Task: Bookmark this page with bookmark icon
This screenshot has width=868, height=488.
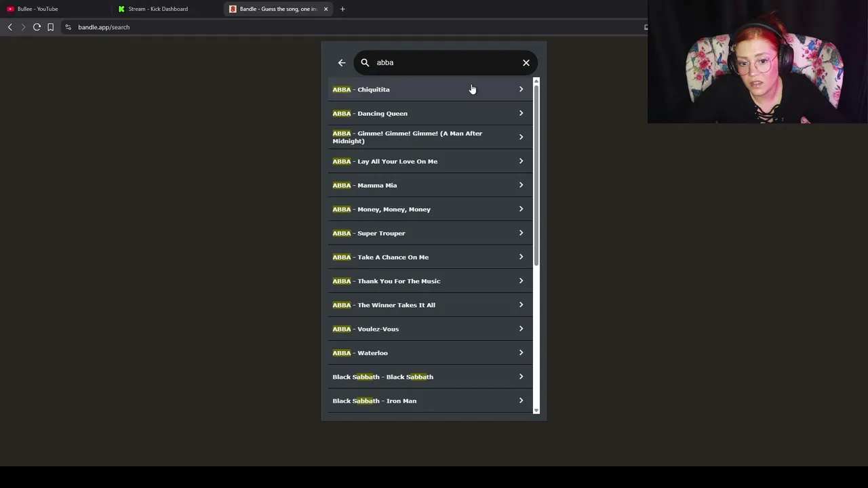Action: (x=50, y=27)
